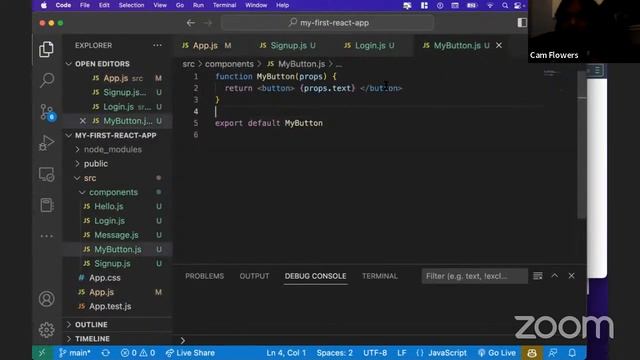The width and height of the screenshot is (640, 360).
Task: Maximize panel with the up chevron
Action: click(x=555, y=276)
